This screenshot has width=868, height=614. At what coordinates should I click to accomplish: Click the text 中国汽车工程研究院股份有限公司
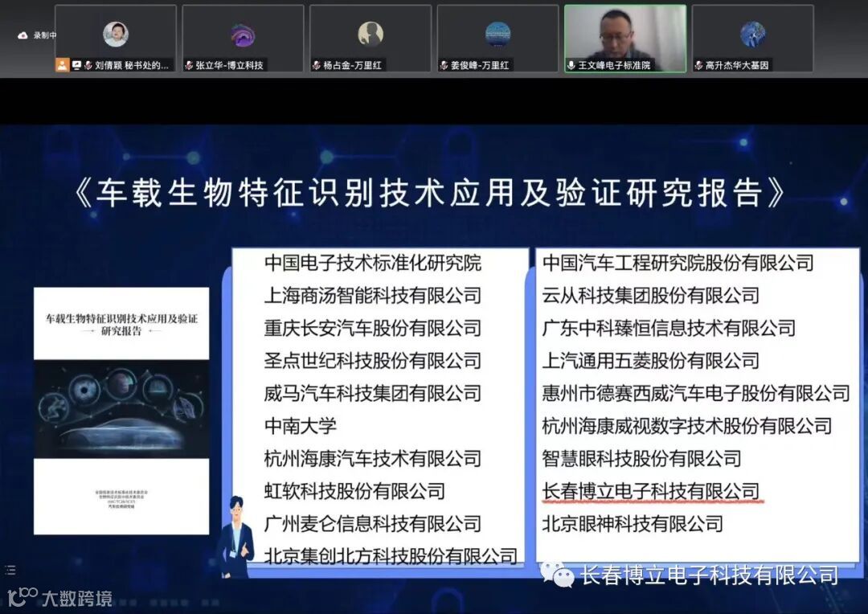[678, 263]
